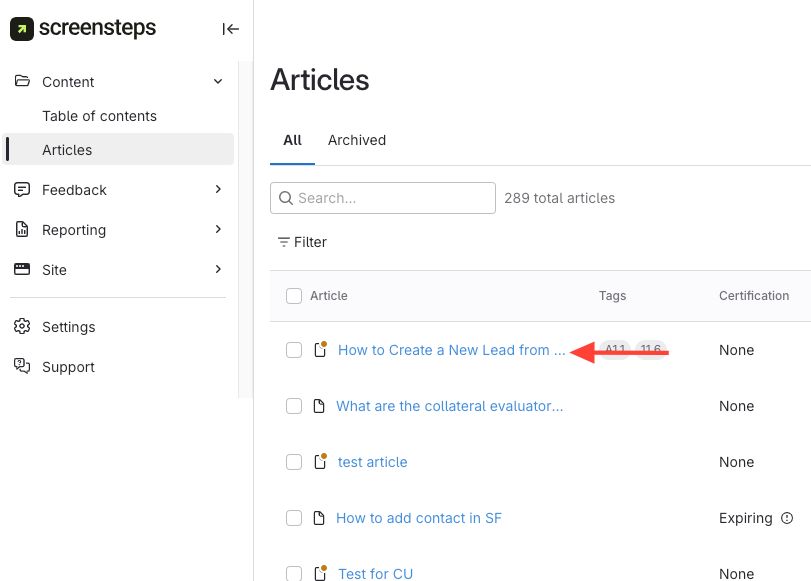Open Table of contents in sidebar
811x581 pixels.
pyautogui.click(x=99, y=116)
